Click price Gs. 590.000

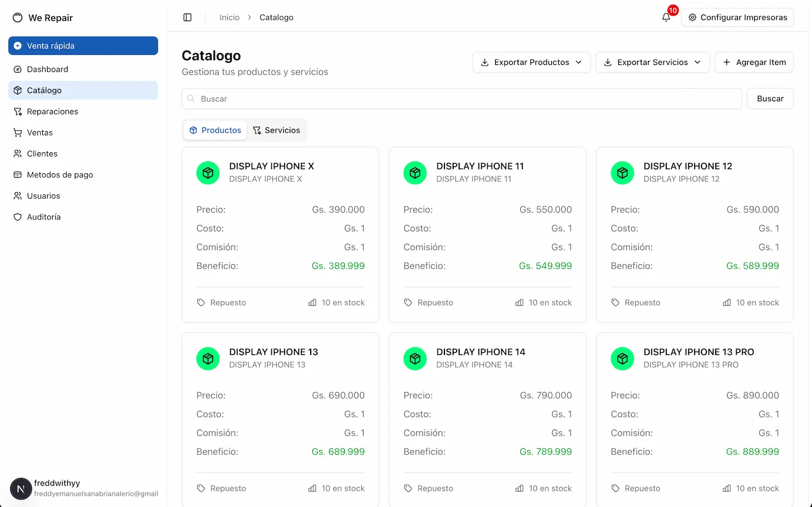[752, 210]
